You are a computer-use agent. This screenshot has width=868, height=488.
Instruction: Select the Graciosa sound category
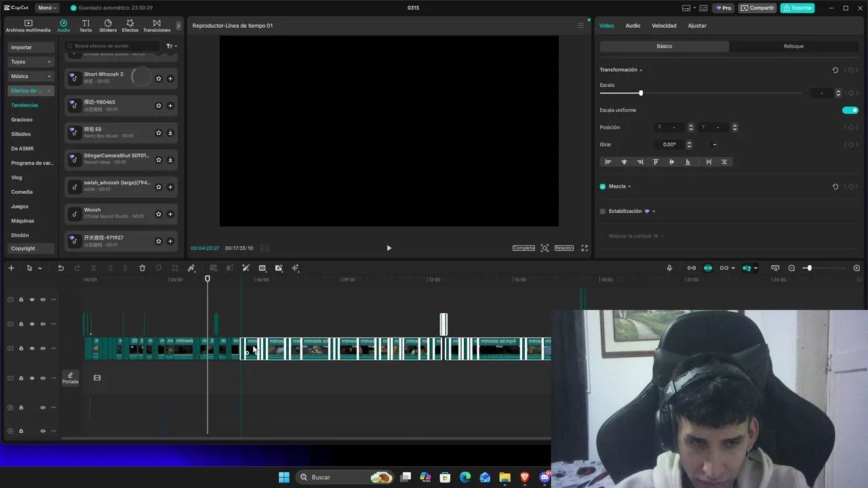coord(22,120)
